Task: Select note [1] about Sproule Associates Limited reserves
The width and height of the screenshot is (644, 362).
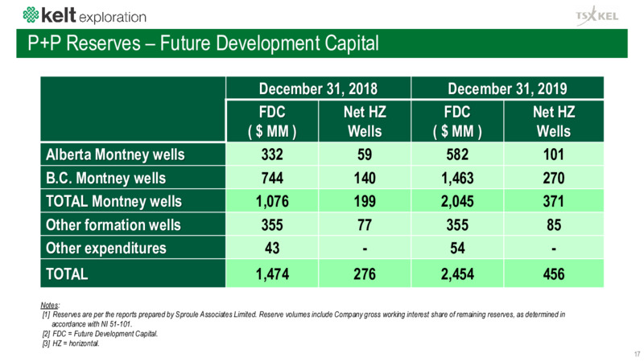Action: tap(303, 319)
